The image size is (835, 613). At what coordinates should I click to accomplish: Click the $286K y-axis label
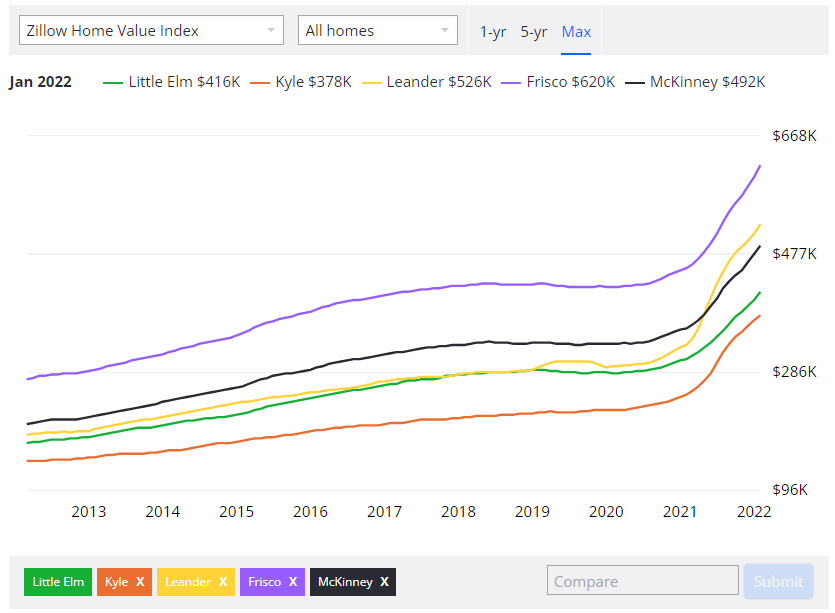(794, 372)
